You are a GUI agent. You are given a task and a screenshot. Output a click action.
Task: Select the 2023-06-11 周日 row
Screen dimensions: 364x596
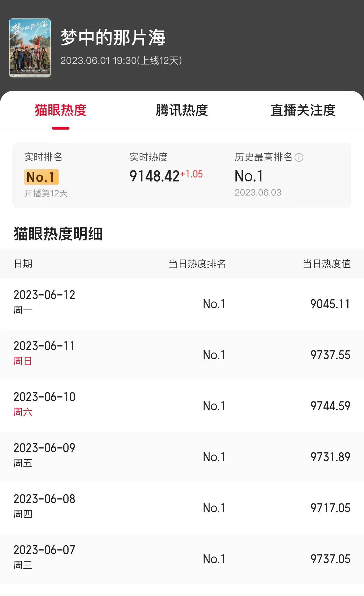click(182, 355)
